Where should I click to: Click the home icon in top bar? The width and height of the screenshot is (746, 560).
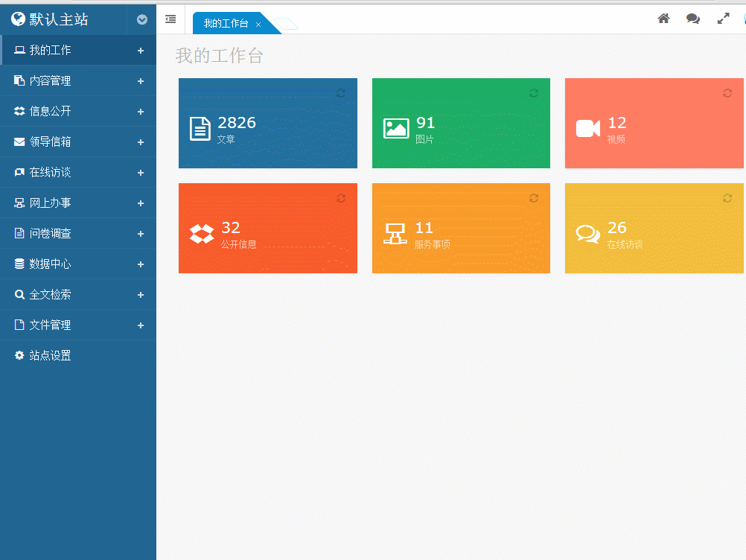tap(663, 19)
